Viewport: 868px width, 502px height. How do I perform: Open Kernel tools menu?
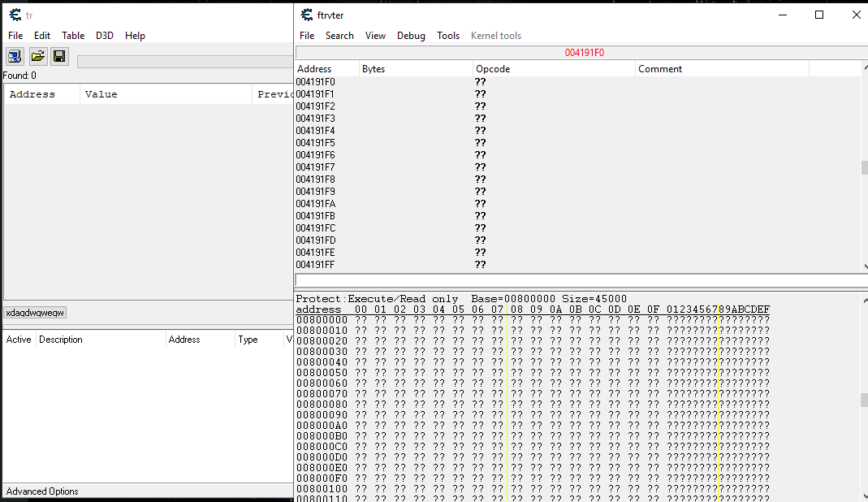point(496,36)
